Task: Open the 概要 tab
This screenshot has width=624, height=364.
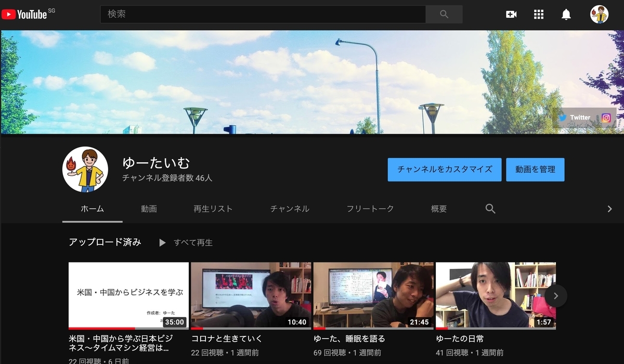Action: (x=439, y=209)
